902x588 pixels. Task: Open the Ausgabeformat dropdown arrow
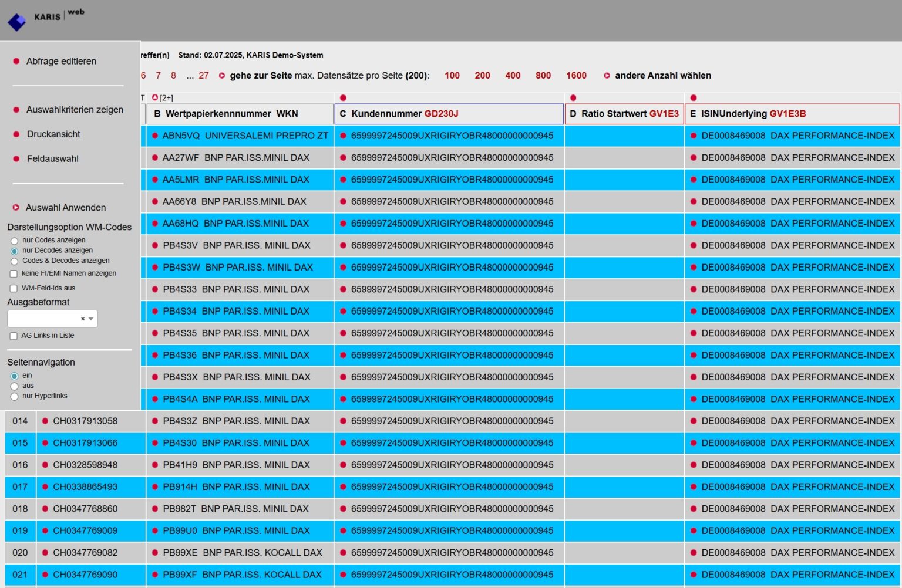[91, 319]
